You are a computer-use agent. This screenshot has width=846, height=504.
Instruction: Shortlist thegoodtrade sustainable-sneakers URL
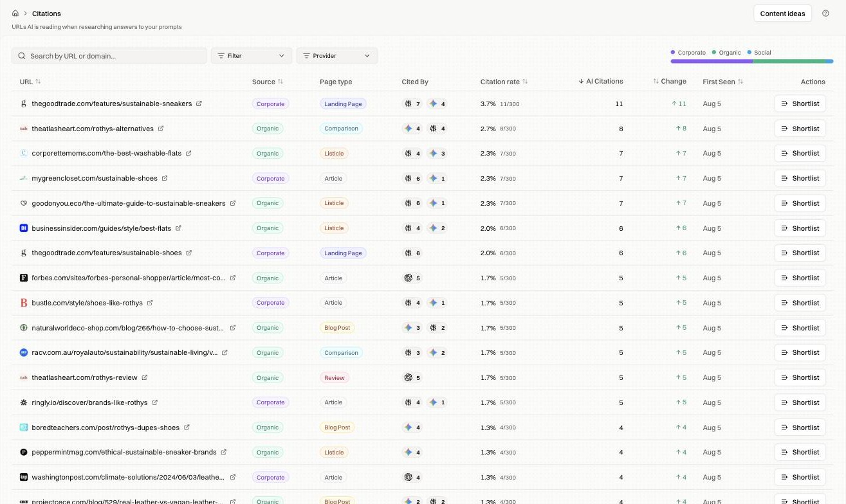[800, 104]
